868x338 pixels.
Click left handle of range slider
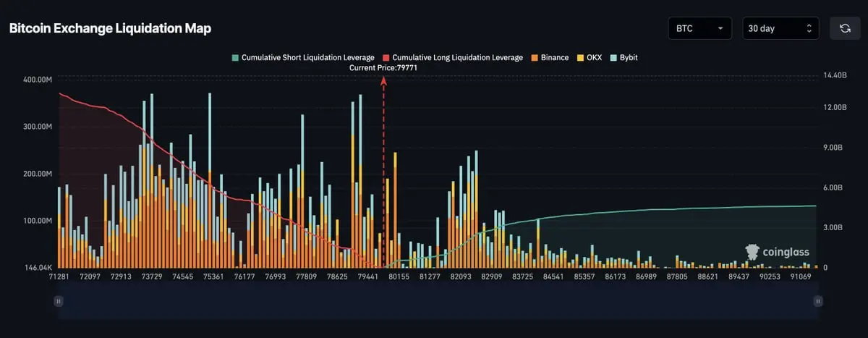point(59,300)
